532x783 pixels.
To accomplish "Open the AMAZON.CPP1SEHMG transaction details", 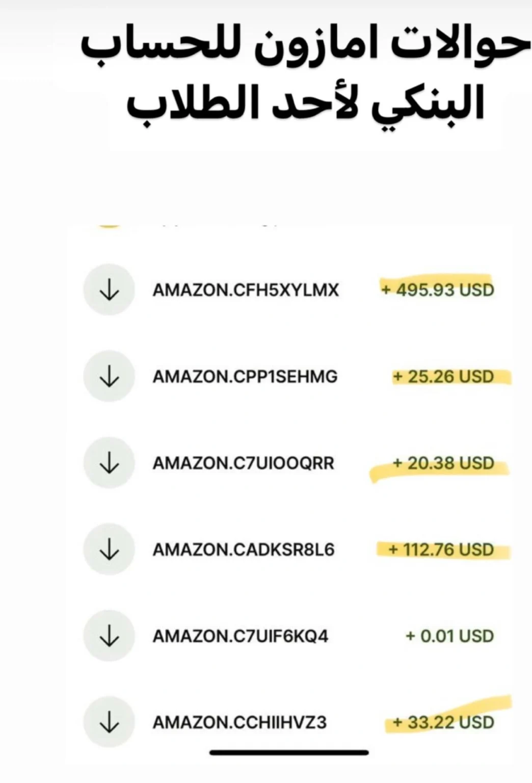I will click(x=245, y=377).
